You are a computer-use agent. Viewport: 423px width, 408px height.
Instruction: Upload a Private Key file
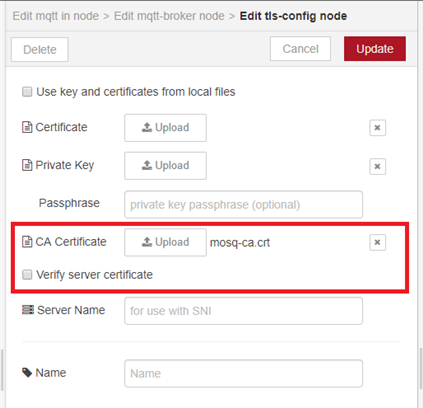(x=165, y=166)
